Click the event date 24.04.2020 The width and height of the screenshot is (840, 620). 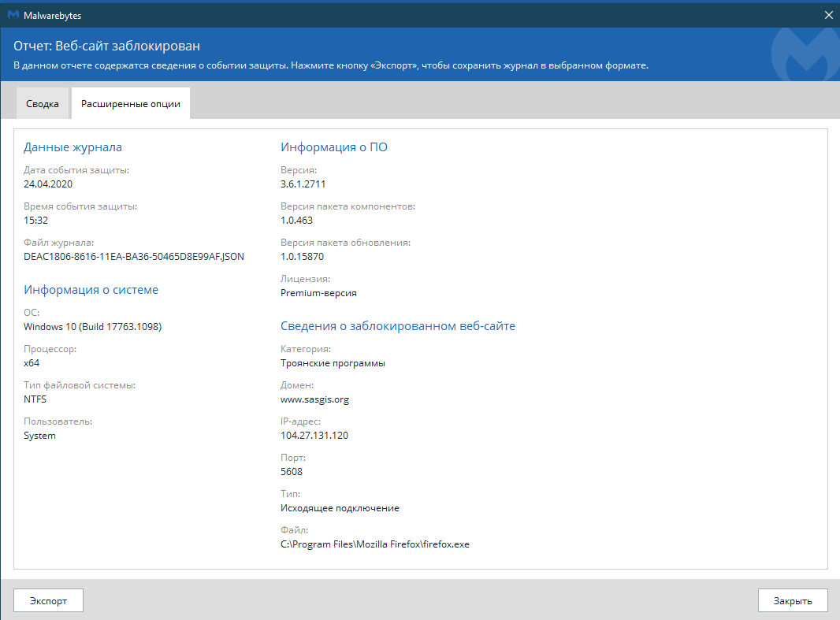[48, 184]
